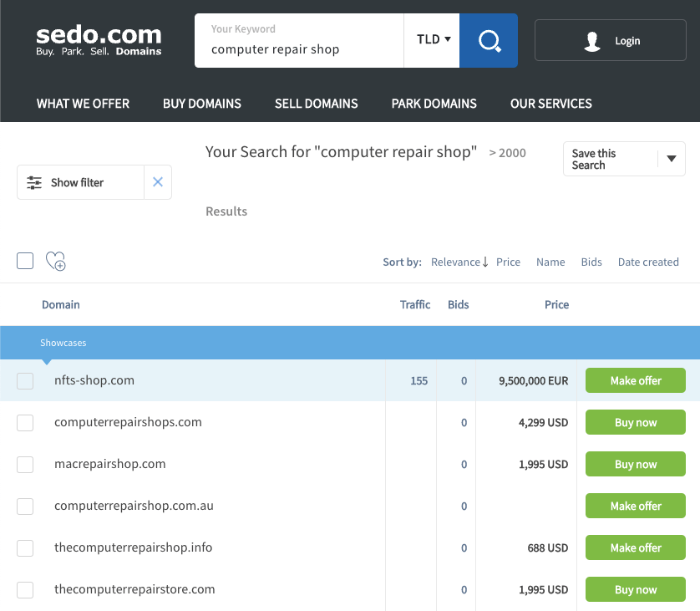Select the macrepairshop.com checkbox

[25, 465]
